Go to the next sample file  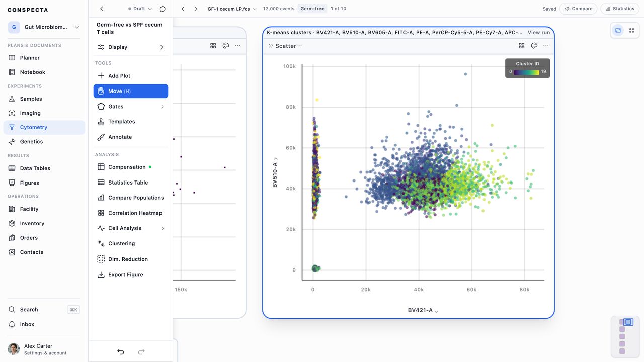[x=196, y=9]
